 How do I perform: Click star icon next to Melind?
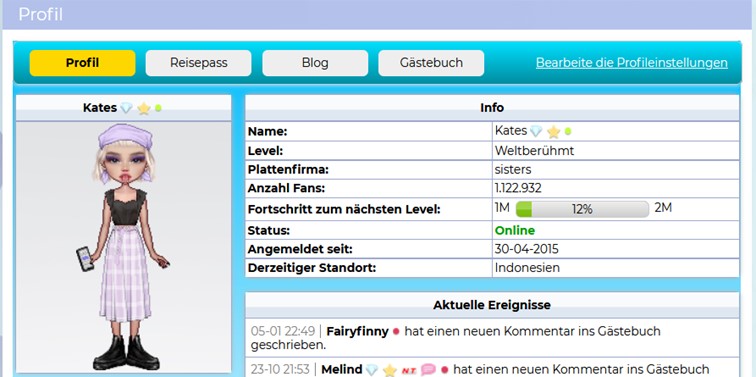(390, 370)
